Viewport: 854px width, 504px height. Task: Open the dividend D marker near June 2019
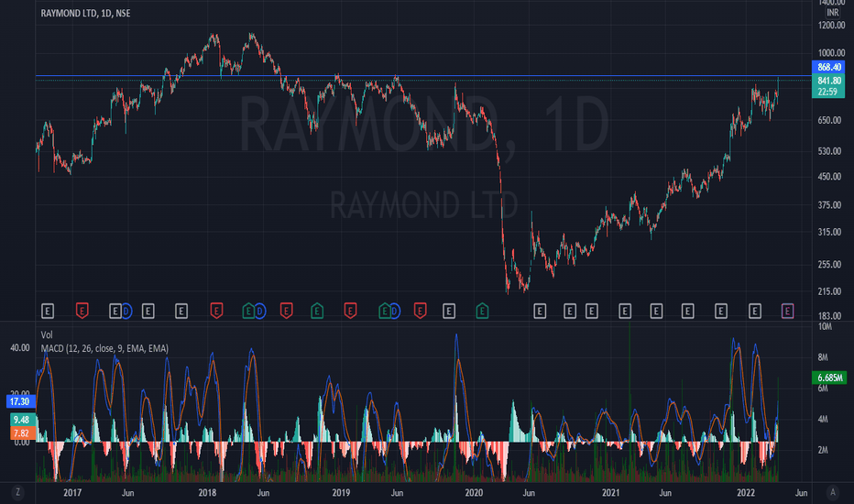[394, 312]
